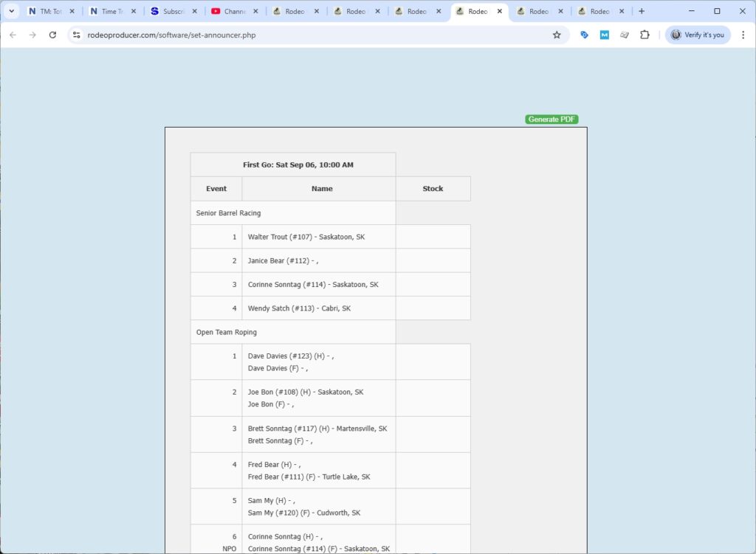Click the Verify it's you profile button
This screenshot has width=756, height=554.
698,35
